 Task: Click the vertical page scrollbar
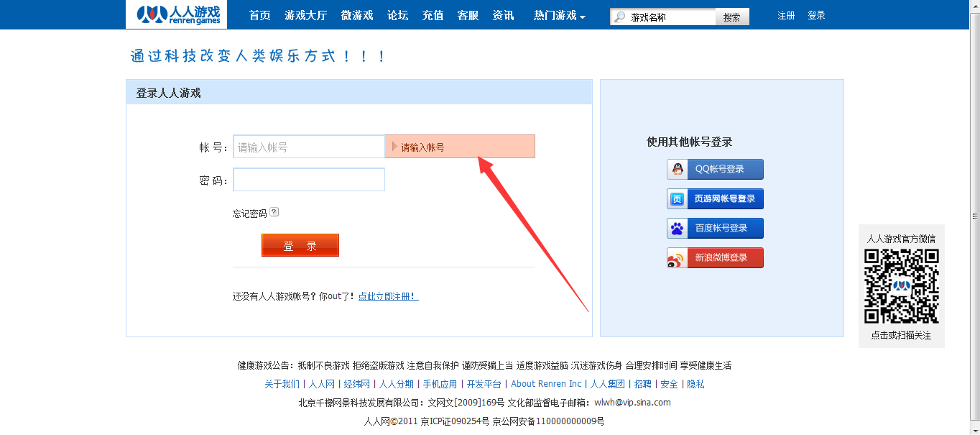point(975,217)
